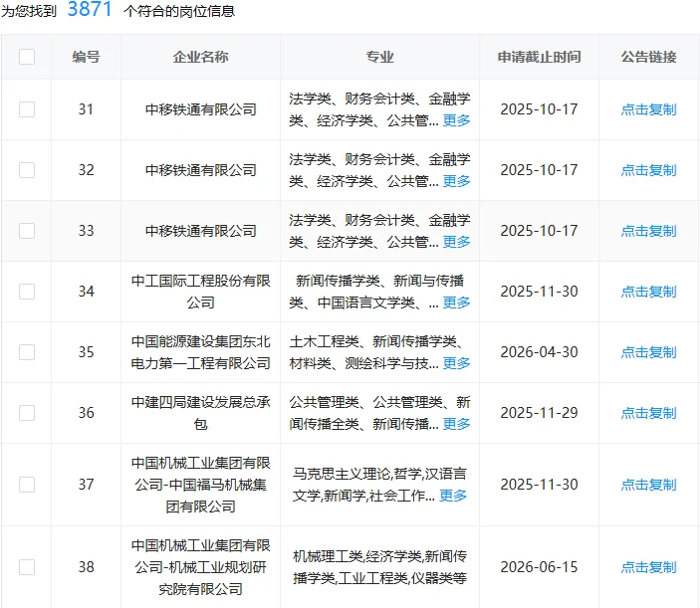700x608 pixels.
Task: Click number 37 in 编号 column
Action: [x=87, y=485]
